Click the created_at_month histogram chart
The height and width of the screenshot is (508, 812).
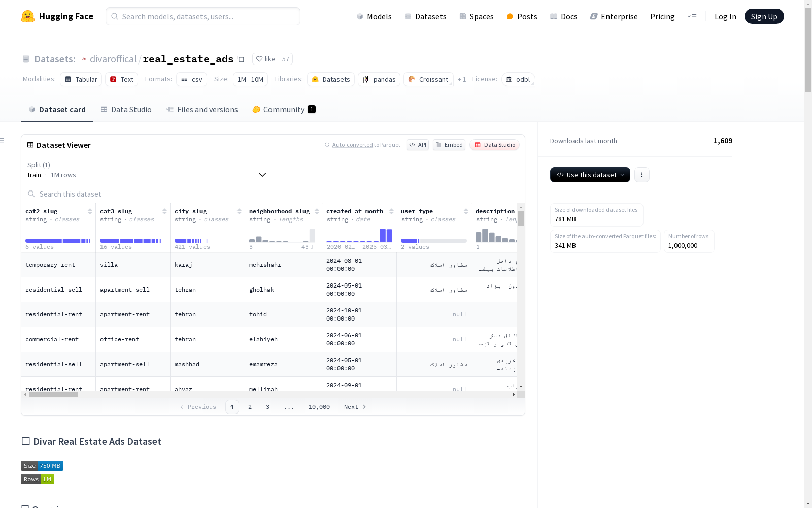point(359,235)
